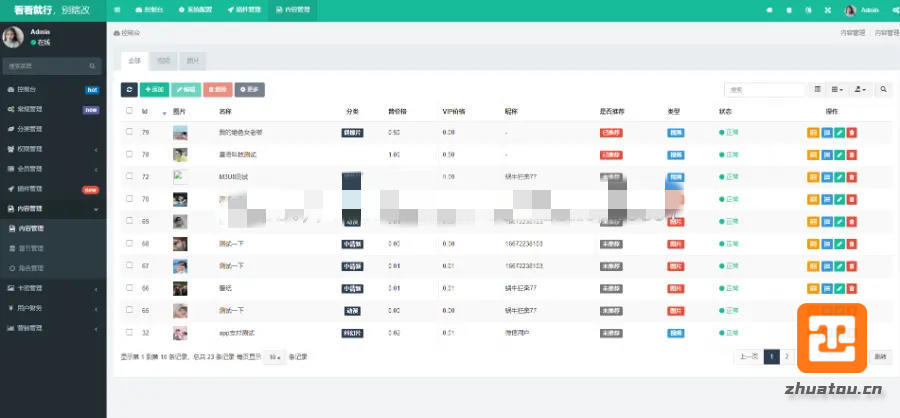
Task: Switch to the second tab beside 全部
Action: (x=163, y=61)
